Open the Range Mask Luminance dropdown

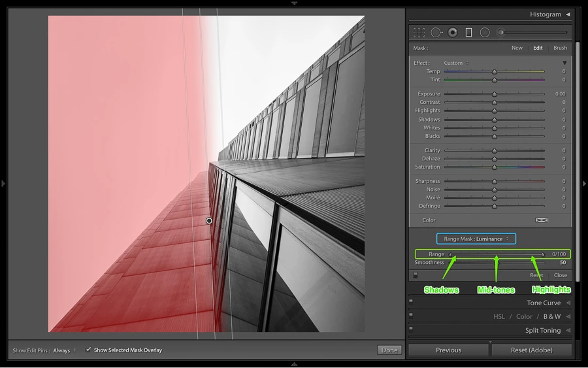(x=476, y=239)
